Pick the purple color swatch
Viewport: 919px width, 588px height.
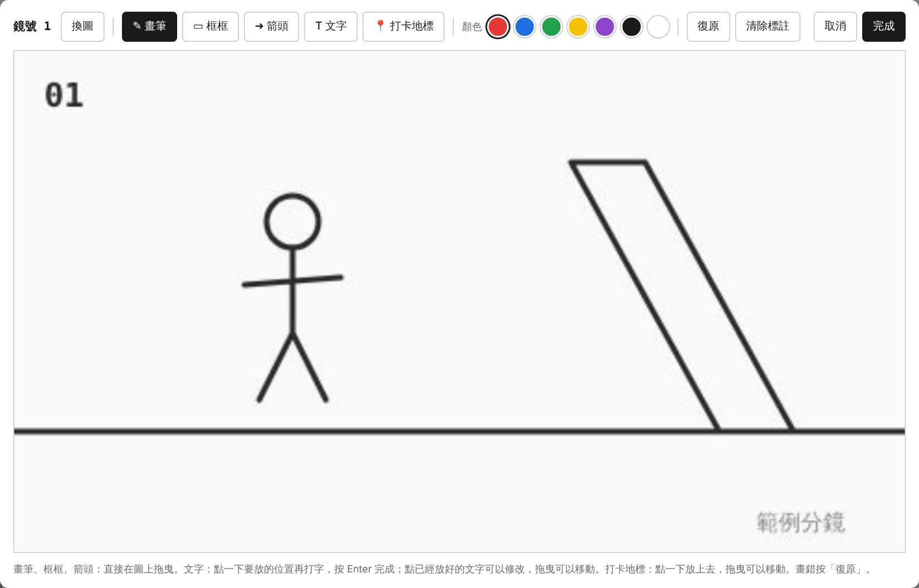tap(605, 27)
